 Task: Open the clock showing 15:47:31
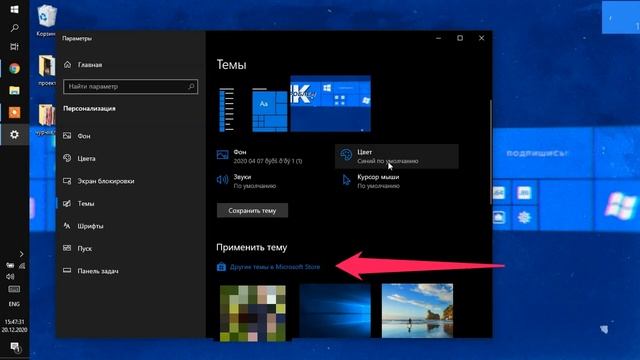point(14,326)
